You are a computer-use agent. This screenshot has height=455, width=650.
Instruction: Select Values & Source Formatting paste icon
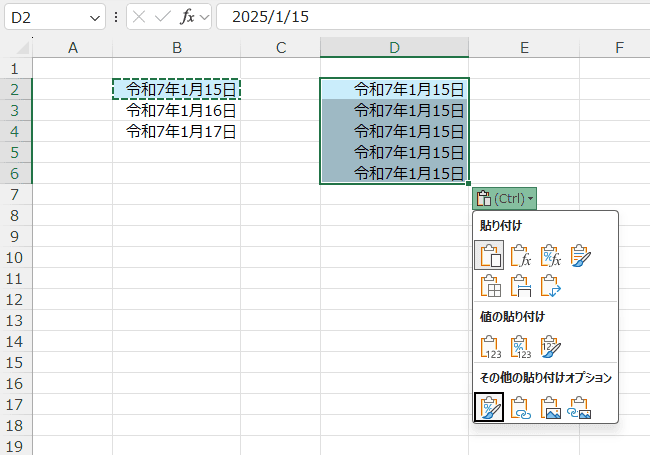tap(550, 347)
